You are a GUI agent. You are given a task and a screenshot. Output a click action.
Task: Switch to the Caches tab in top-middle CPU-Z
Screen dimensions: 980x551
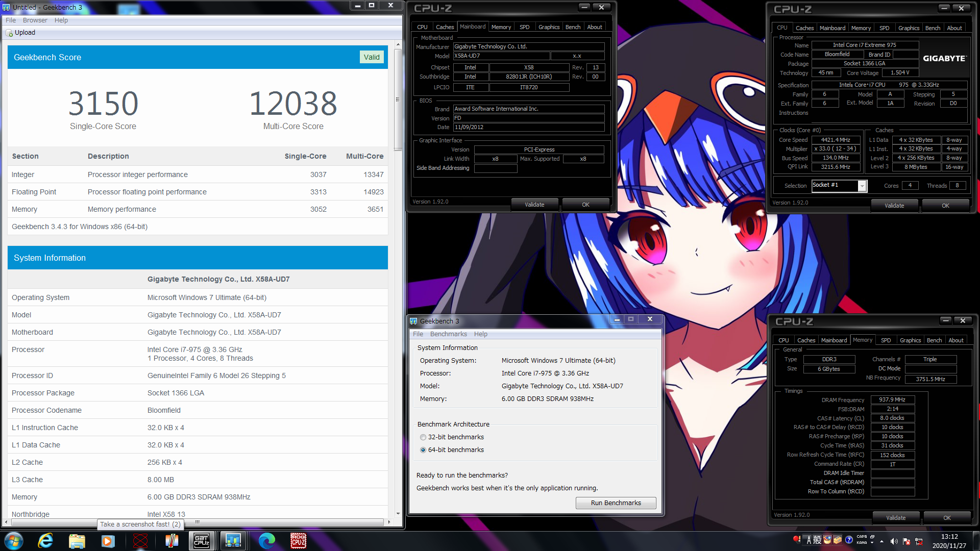445,27
